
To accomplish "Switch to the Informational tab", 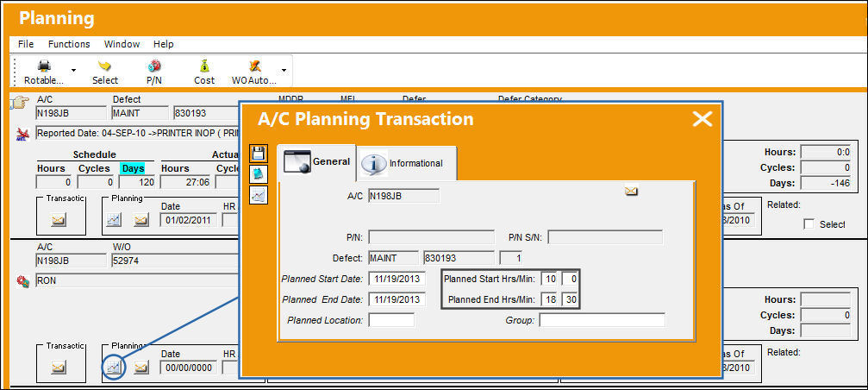I will coord(406,163).
